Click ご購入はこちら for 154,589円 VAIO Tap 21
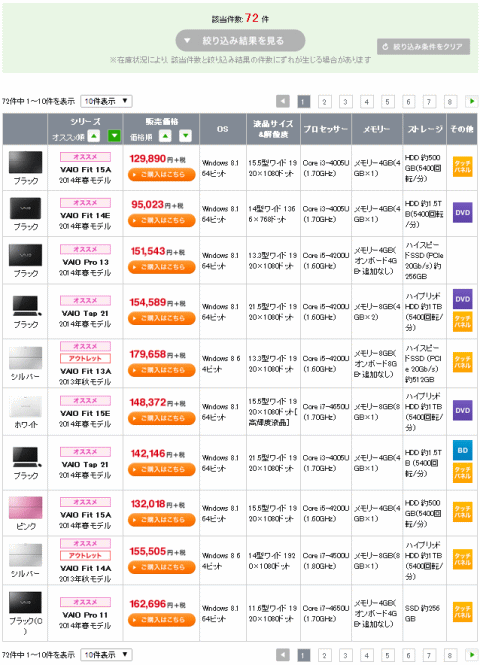480x665 pixels. tap(162, 318)
